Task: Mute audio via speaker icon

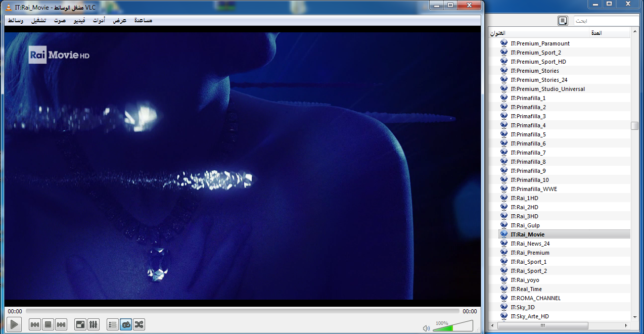Action: point(426,328)
